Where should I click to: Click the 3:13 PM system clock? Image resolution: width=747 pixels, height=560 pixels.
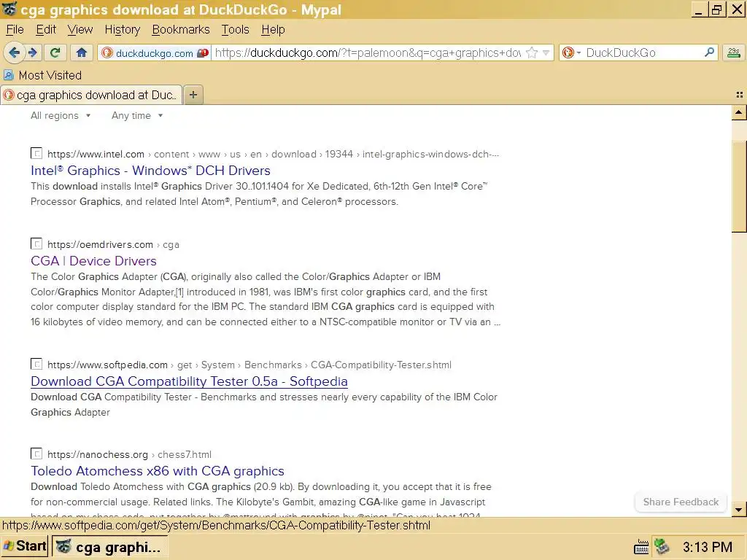[x=708, y=547]
